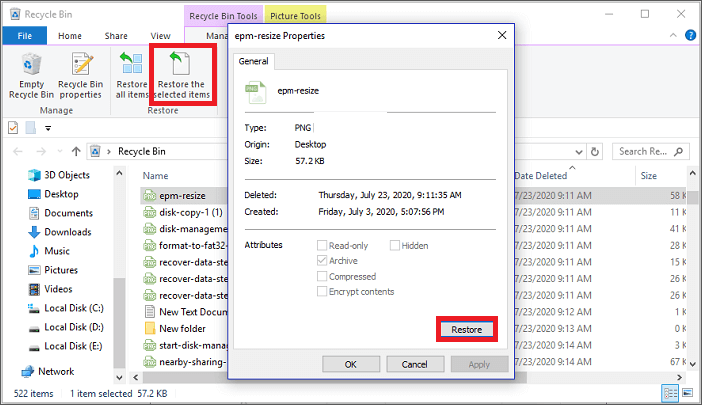The height and width of the screenshot is (405, 702).
Task: Open the File menu tab
Action: 24,36
